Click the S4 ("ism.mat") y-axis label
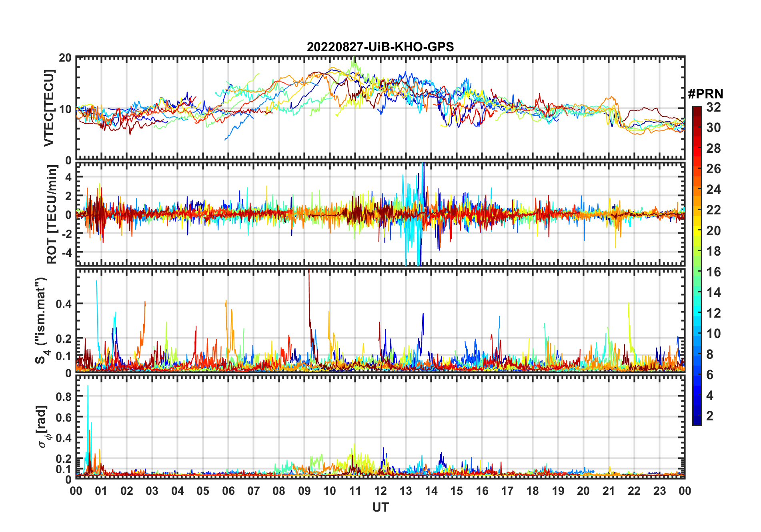The height and width of the screenshot is (532, 761). (41, 321)
